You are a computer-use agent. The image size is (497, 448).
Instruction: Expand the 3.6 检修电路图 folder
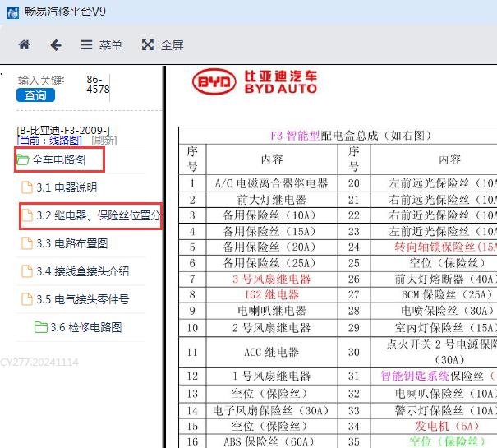(x=78, y=327)
